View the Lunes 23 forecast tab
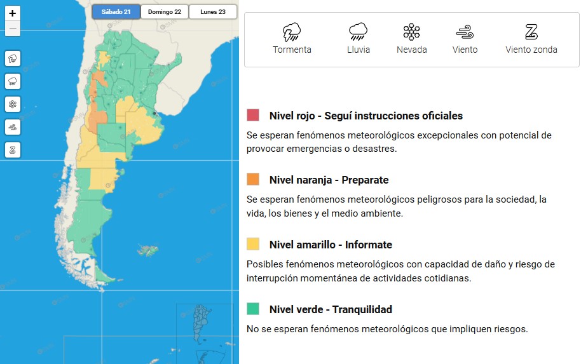 (213, 11)
